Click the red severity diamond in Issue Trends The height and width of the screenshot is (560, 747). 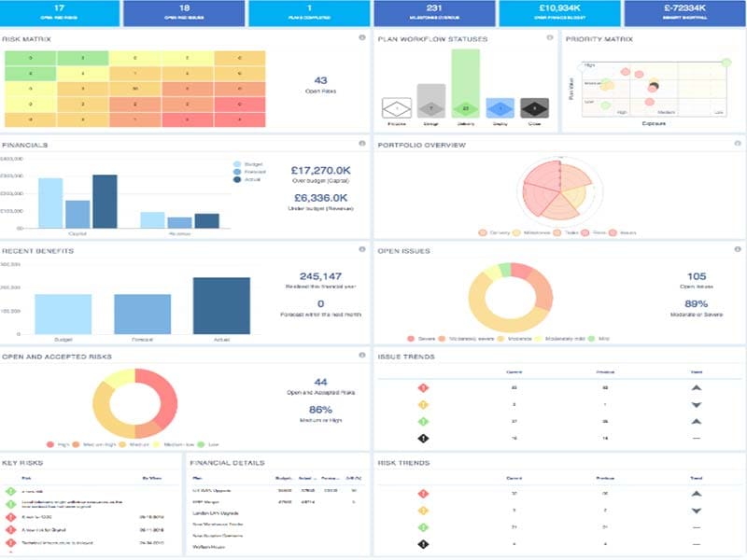425,387
